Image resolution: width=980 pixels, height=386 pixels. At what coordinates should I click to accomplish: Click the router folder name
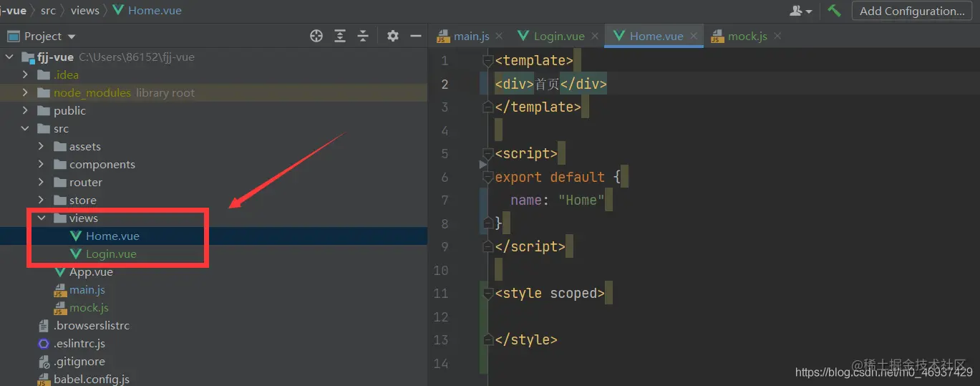[86, 182]
